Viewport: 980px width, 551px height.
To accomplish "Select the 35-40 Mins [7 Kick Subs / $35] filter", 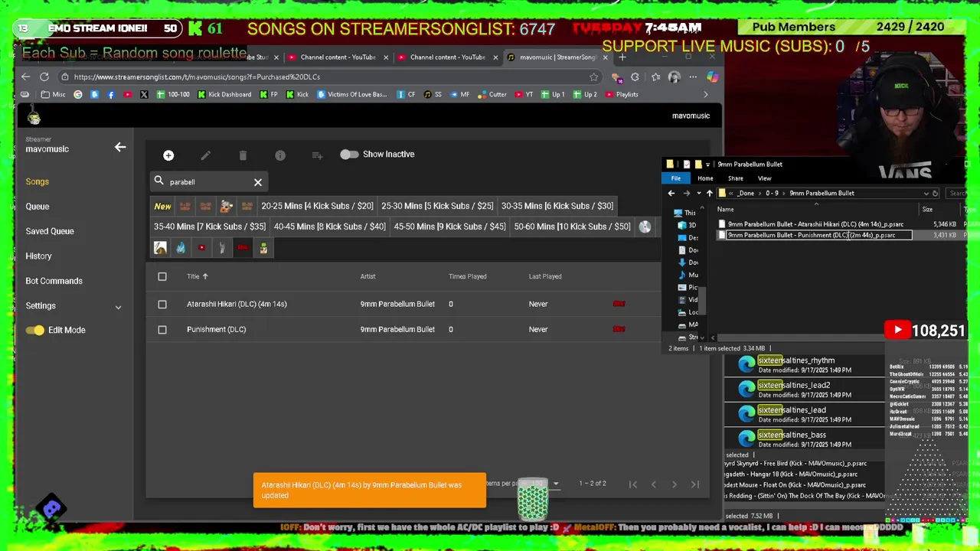I will [x=210, y=227].
